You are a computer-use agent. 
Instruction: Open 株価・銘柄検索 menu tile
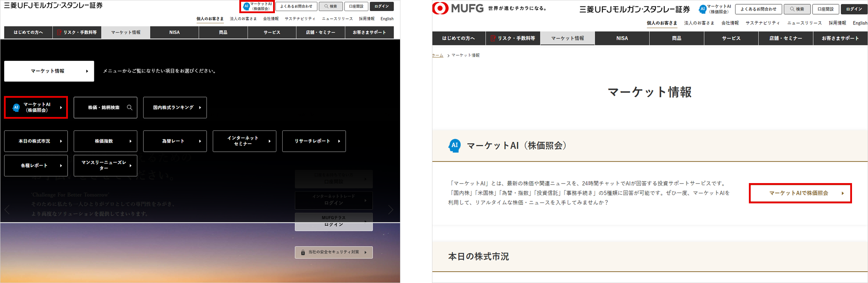tap(105, 107)
